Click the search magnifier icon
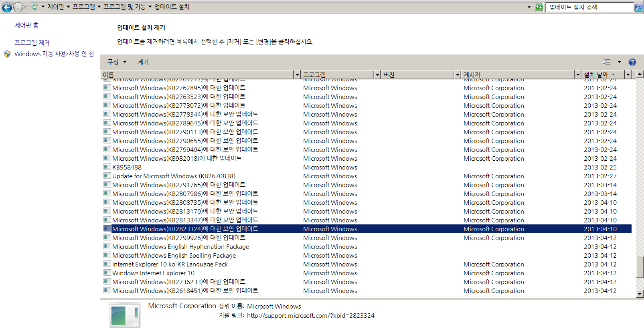644x333 pixels. pos(638,7)
